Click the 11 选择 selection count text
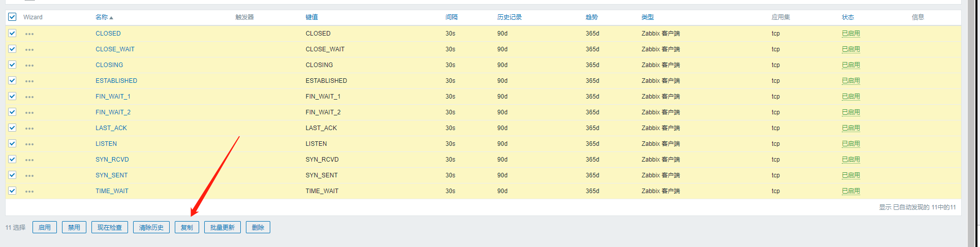 tap(15, 228)
